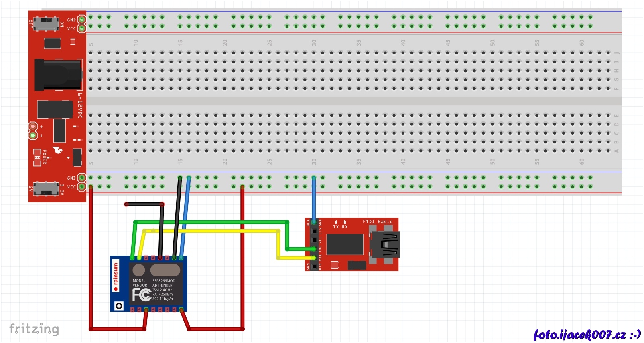Click the top GND pin of power supply

pos(82,19)
